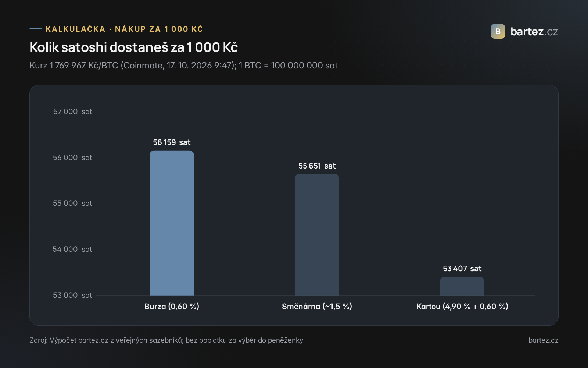This screenshot has height=368, width=588.
Task: Click the bartez B logo icon
Action: (x=498, y=31)
